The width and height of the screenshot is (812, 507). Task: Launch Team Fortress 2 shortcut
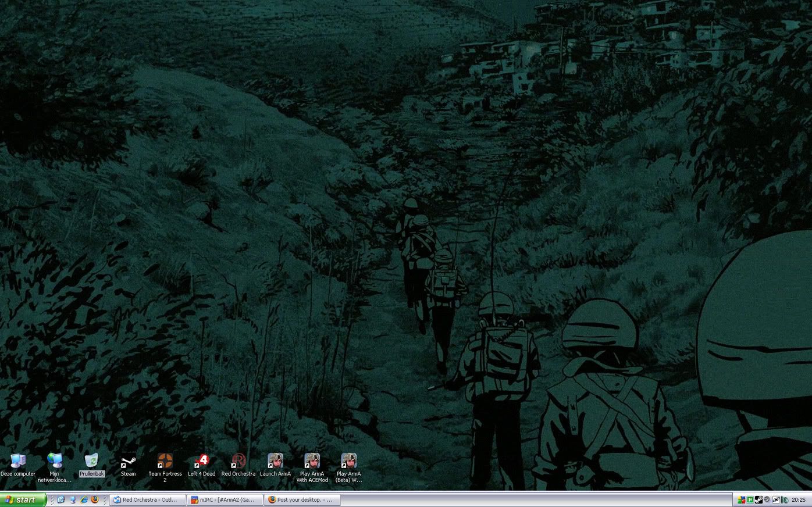[x=165, y=462]
